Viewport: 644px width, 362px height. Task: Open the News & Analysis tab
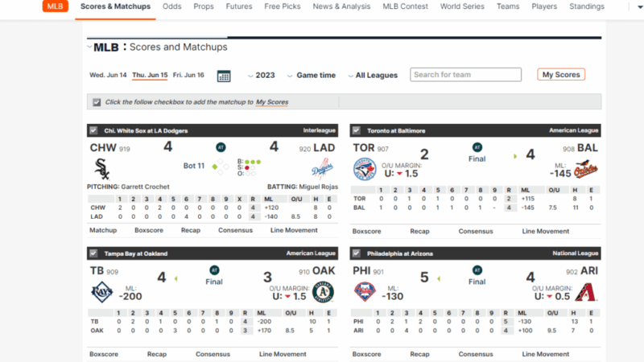tap(341, 6)
